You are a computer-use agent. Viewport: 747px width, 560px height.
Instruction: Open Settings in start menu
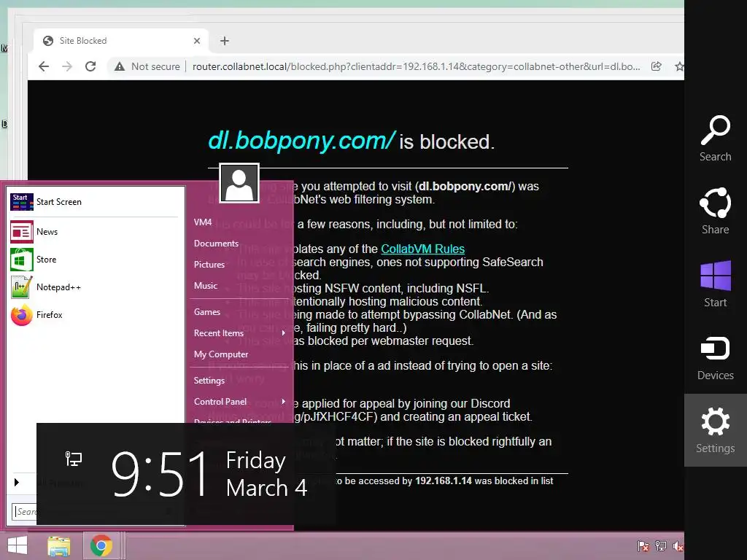209,381
